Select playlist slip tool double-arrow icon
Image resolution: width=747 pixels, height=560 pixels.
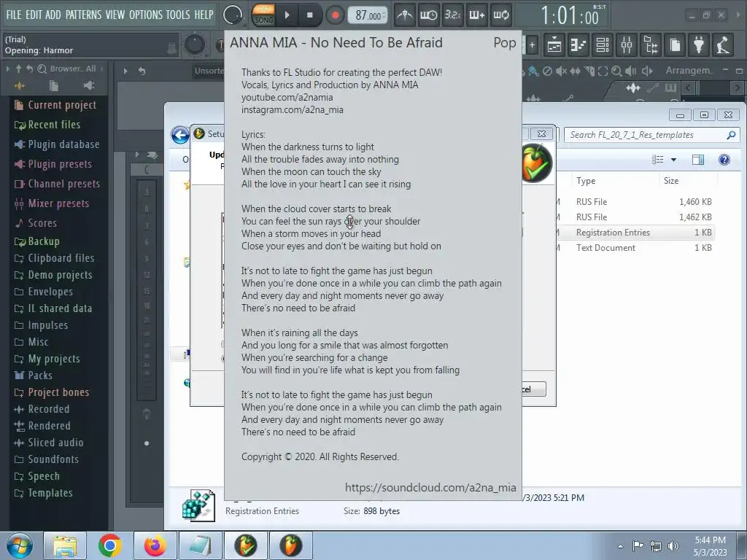575,71
